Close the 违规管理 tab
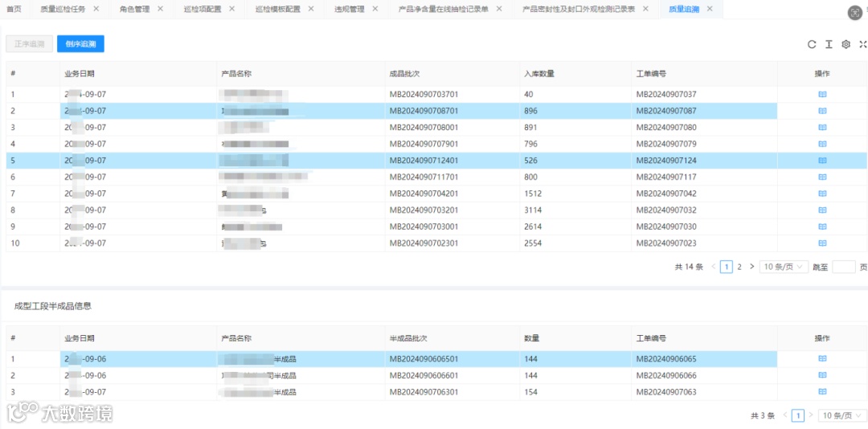 coord(375,9)
